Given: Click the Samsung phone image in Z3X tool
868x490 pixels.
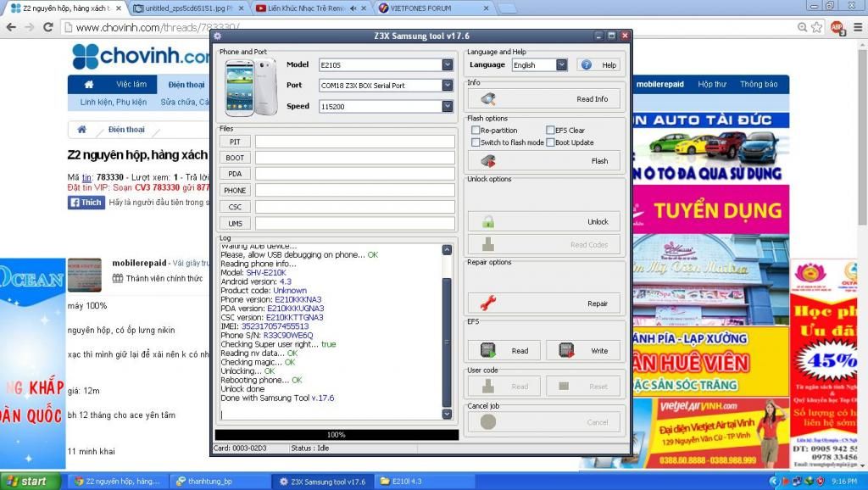Looking at the screenshot, I should click(x=251, y=87).
